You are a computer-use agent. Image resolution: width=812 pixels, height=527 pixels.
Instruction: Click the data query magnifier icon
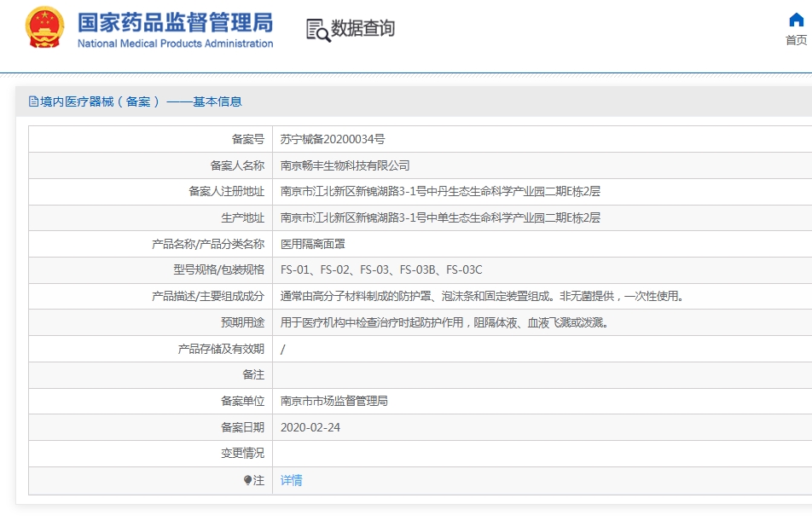coord(318,30)
